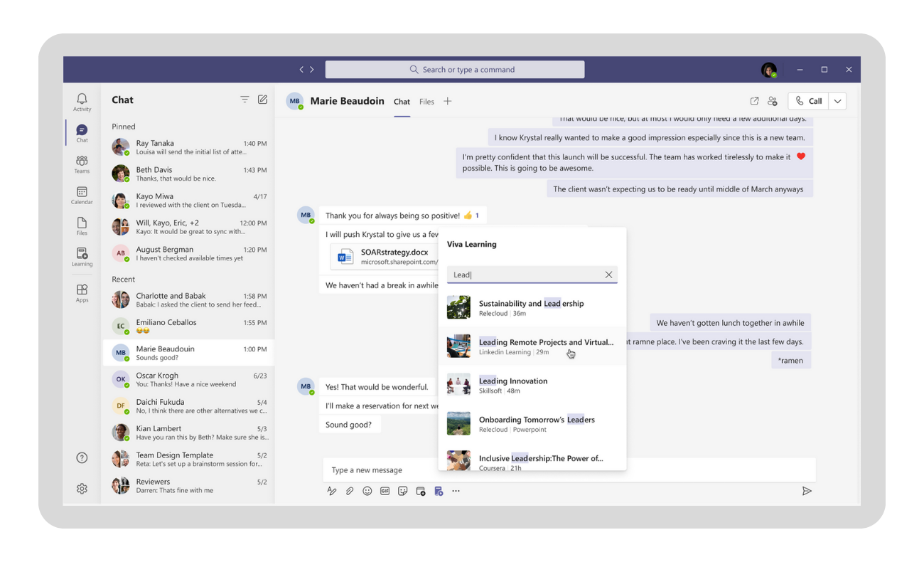Start a Call with Marie

click(x=808, y=101)
